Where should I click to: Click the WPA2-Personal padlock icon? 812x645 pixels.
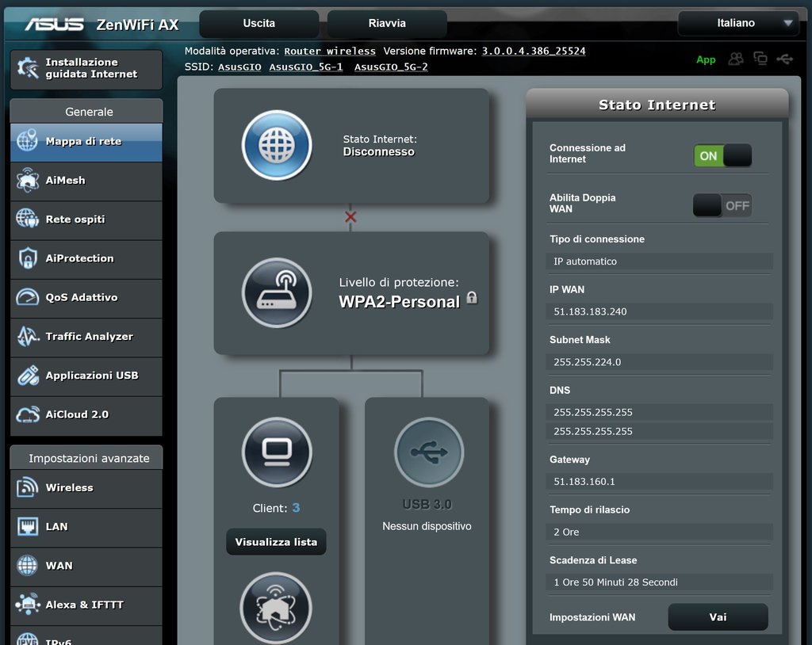(x=472, y=298)
